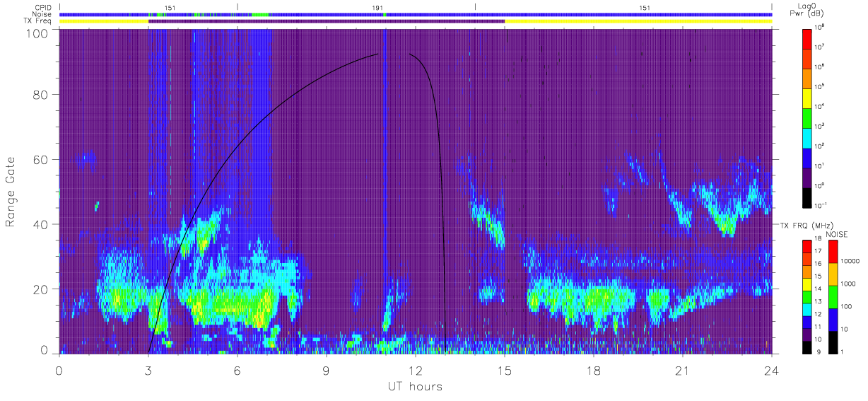Screen dimensions: 868x401
Task: Click yellow TX Freq bar segment after 15 UT
Action: [638, 21]
